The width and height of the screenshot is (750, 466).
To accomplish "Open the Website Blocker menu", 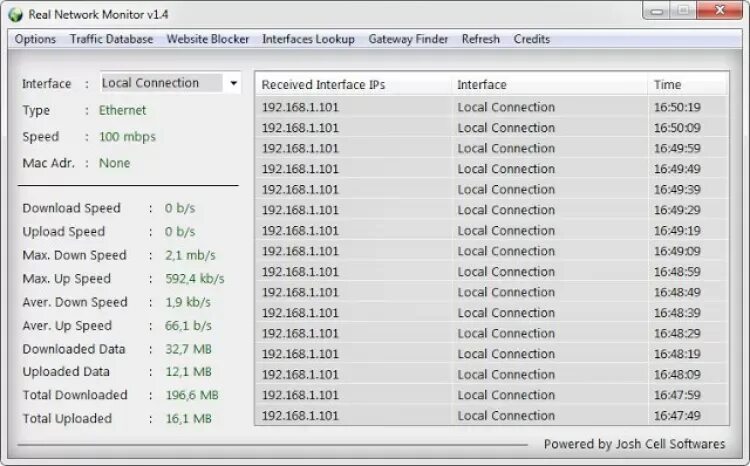I will tap(208, 39).
